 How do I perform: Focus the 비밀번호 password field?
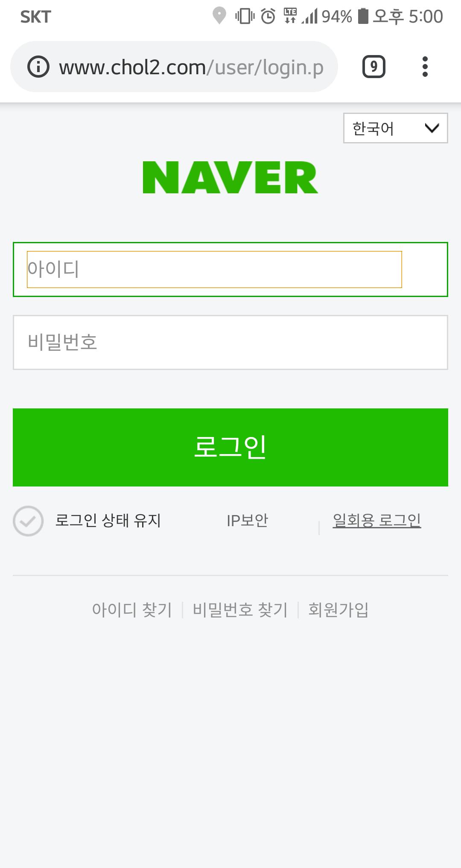point(230,342)
